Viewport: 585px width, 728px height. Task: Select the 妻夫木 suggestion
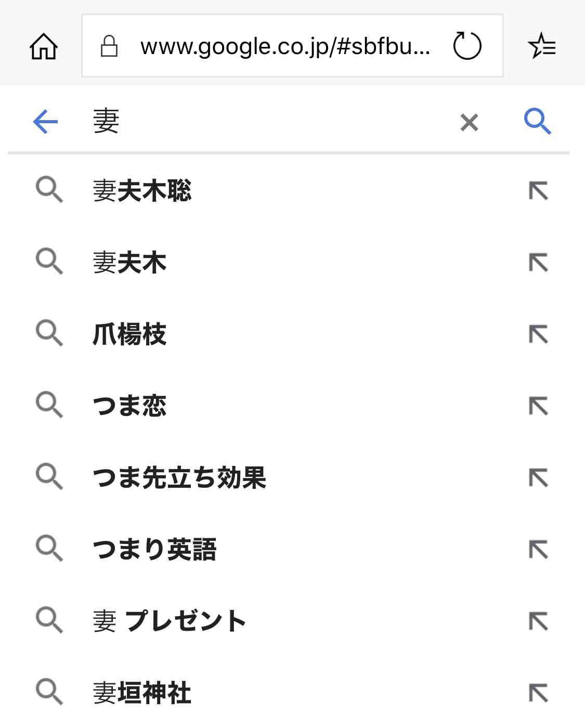click(x=129, y=263)
